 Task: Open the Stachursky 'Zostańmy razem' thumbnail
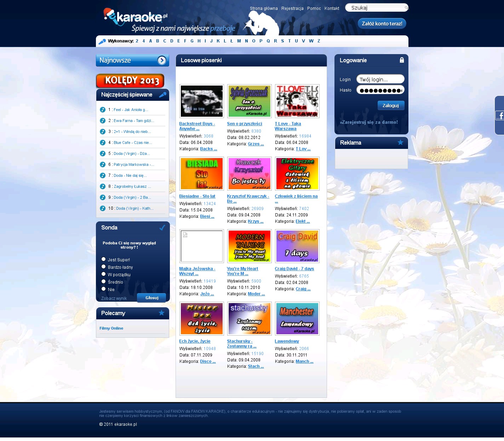coord(250,319)
